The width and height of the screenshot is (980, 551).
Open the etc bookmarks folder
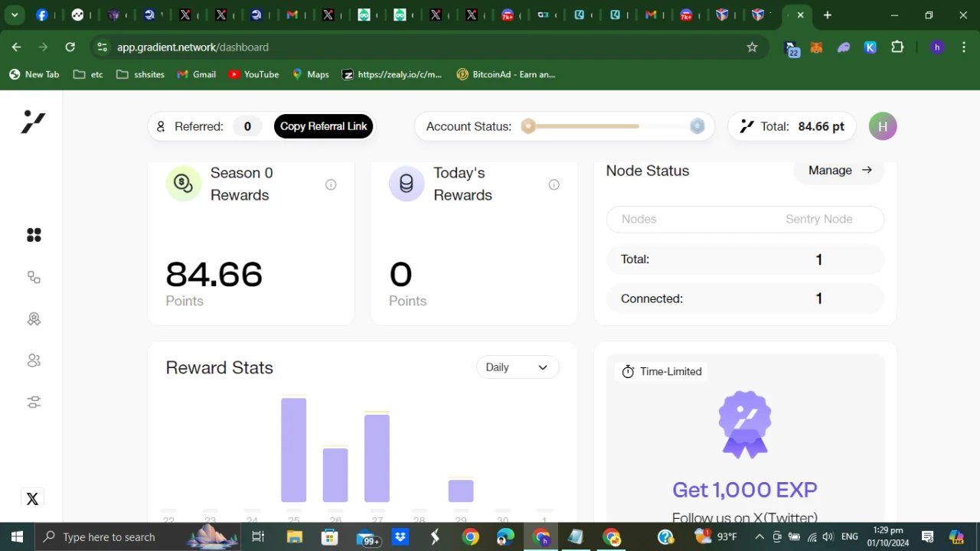[88, 74]
